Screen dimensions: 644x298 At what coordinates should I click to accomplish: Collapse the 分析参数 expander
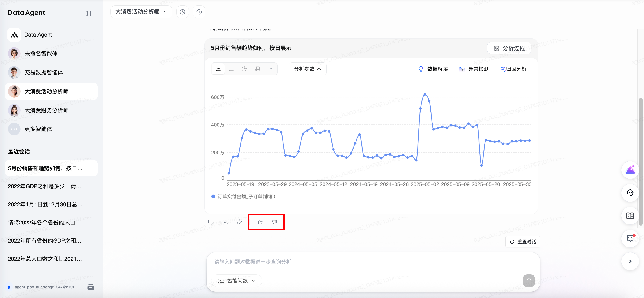click(307, 69)
